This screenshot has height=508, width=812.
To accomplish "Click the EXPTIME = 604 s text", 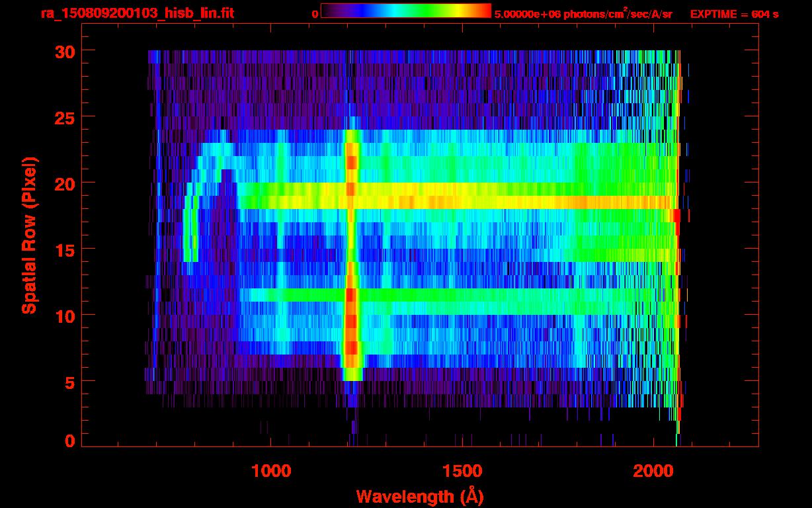I will point(734,14).
